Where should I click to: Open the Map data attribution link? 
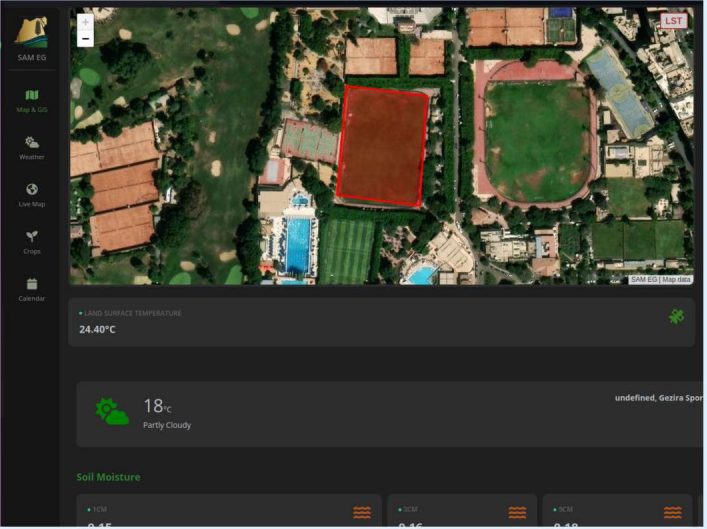pyautogui.click(x=676, y=279)
